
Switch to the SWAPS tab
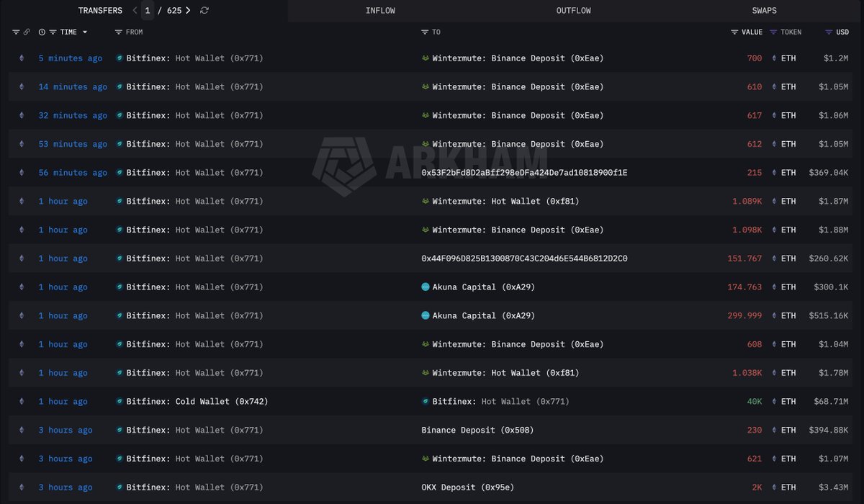coord(764,11)
